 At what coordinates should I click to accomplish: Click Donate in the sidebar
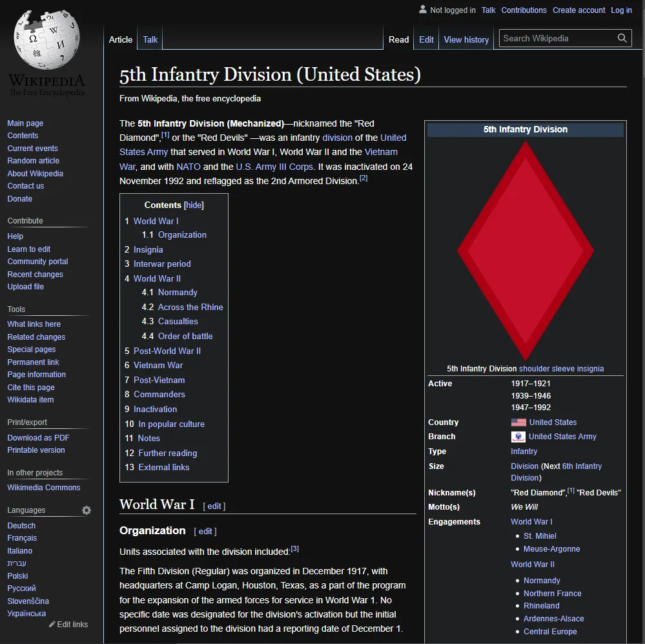20,198
